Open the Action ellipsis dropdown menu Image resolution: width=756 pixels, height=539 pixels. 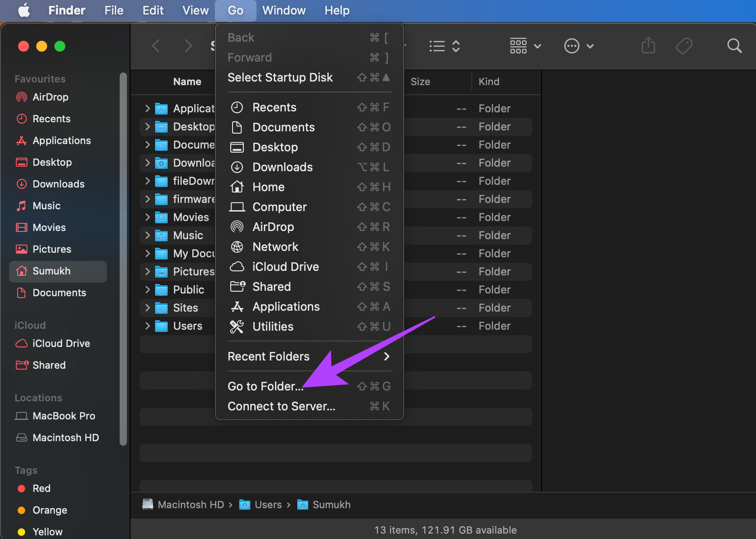click(579, 46)
